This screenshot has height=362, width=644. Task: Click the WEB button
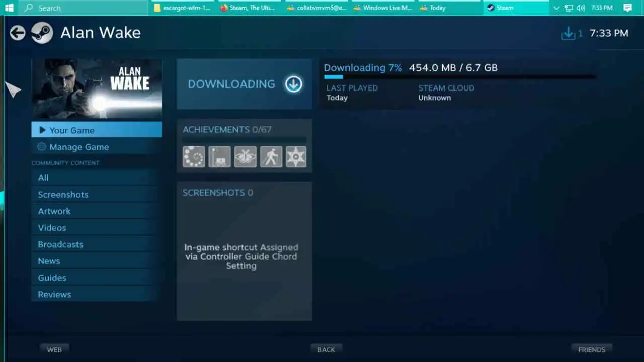pos(54,349)
